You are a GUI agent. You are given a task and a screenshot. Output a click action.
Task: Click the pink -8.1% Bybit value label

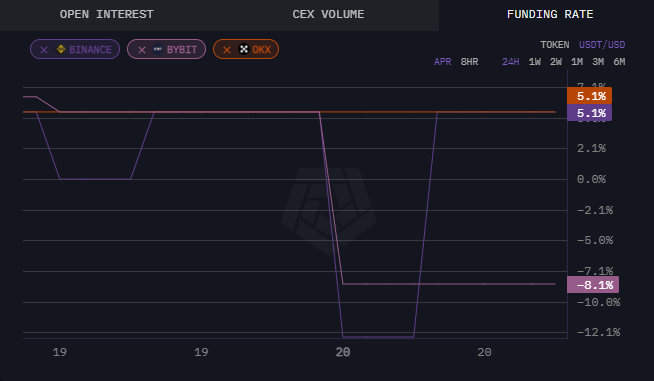[593, 285]
